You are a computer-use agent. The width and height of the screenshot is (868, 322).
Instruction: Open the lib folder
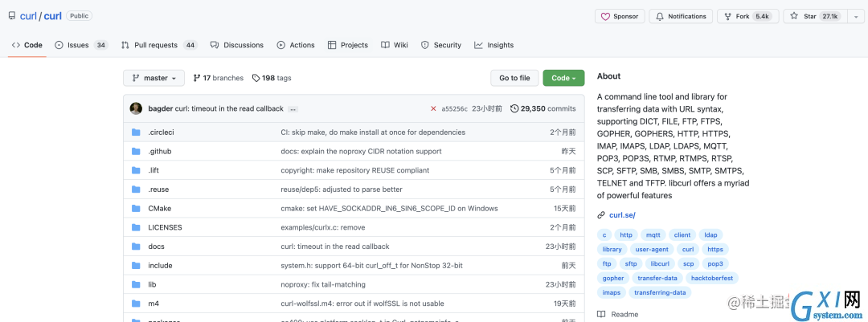(152, 284)
